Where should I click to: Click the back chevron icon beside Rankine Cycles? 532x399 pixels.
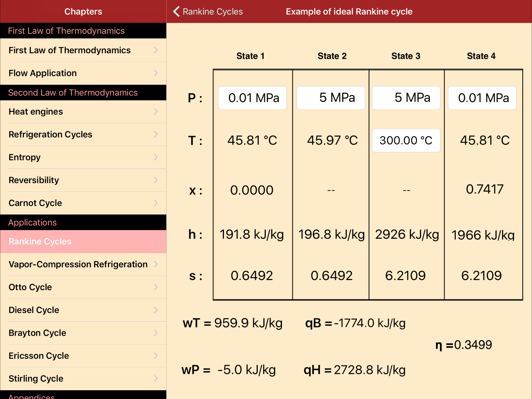click(x=176, y=11)
